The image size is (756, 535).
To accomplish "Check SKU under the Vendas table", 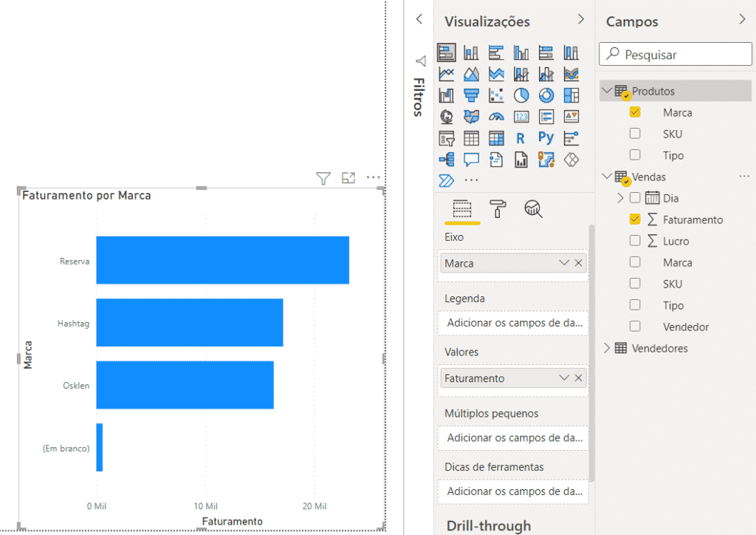I will (x=635, y=284).
